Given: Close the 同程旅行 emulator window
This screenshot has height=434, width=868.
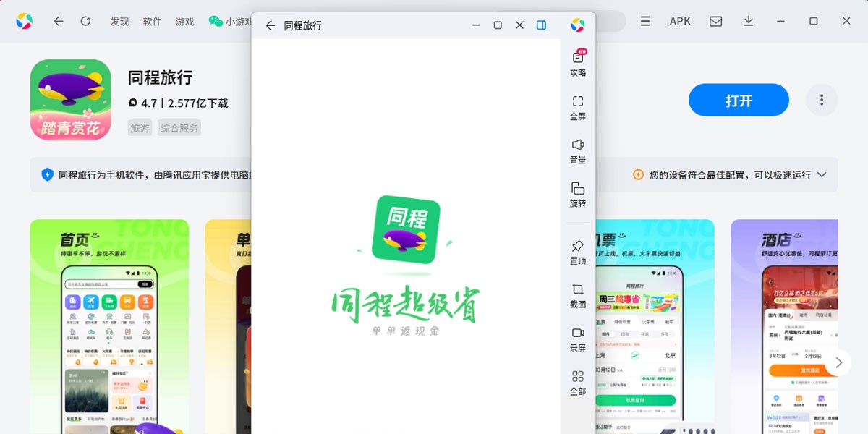Looking at the screenshot, I should click(519, 25).
